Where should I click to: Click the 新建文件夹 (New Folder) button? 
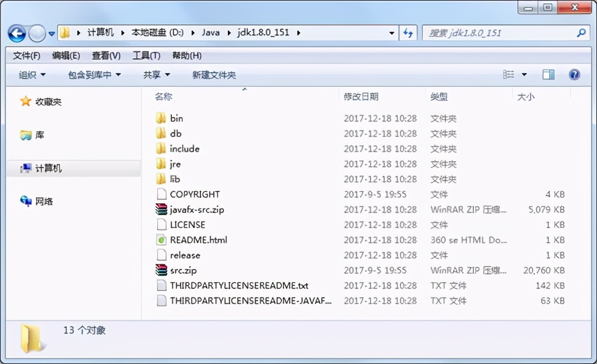tap(215, 74)
